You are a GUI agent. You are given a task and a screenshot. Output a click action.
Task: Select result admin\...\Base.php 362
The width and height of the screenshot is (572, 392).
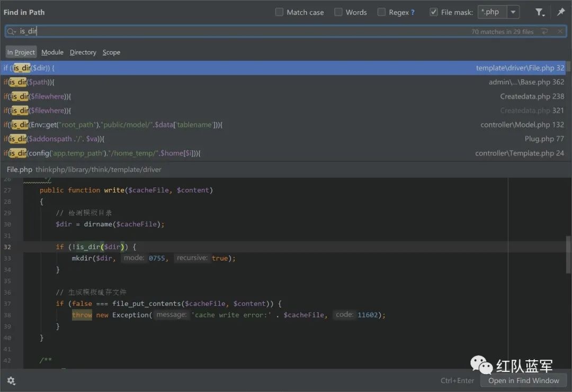coord(283,82)
